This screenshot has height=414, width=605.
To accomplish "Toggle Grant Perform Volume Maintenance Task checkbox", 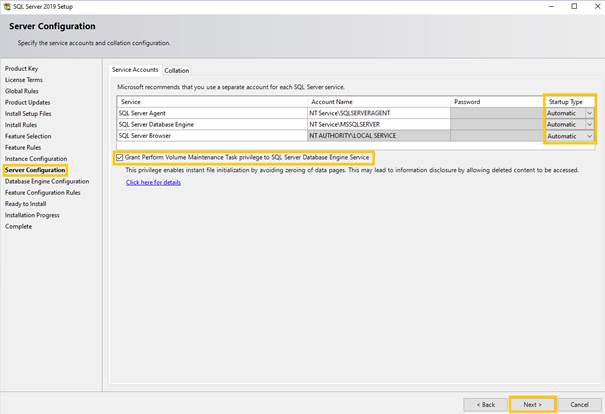I will (121, 157).
